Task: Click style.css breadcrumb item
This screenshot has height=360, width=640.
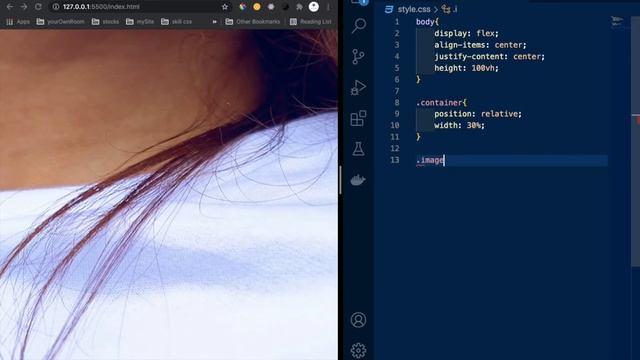Action: pyautogui.click(x=414, y=9)
